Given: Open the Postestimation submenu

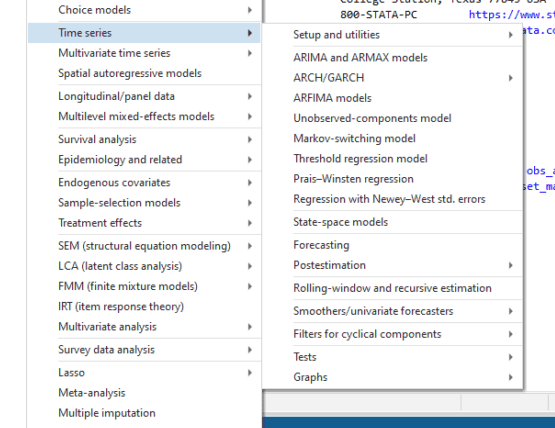Looking at the screenshot, I should pos(393,265).
